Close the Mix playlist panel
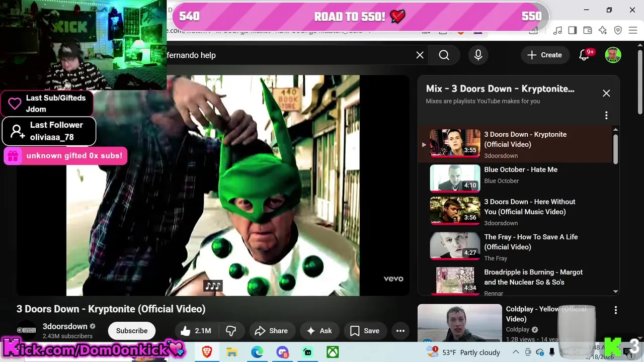 [x=606, y=93]
